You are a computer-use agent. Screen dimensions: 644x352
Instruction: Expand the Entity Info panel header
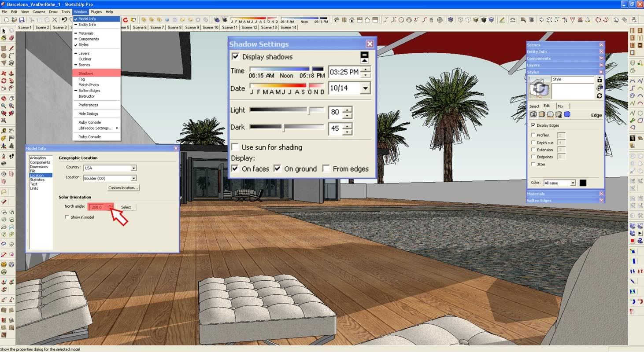point(565,51)
